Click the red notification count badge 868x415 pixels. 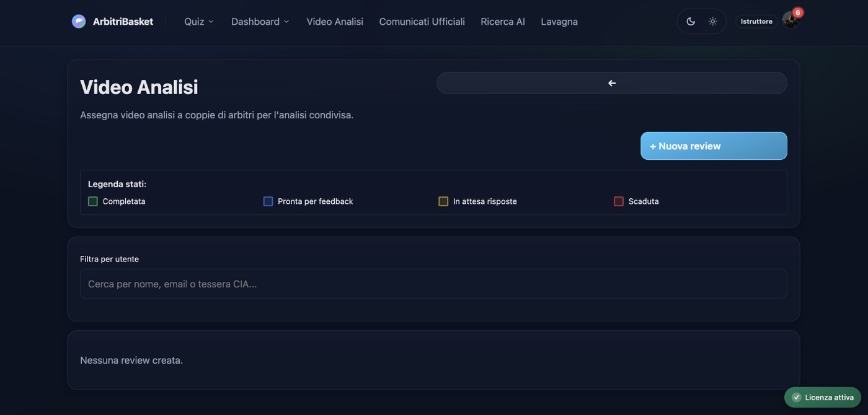[798, 12]
